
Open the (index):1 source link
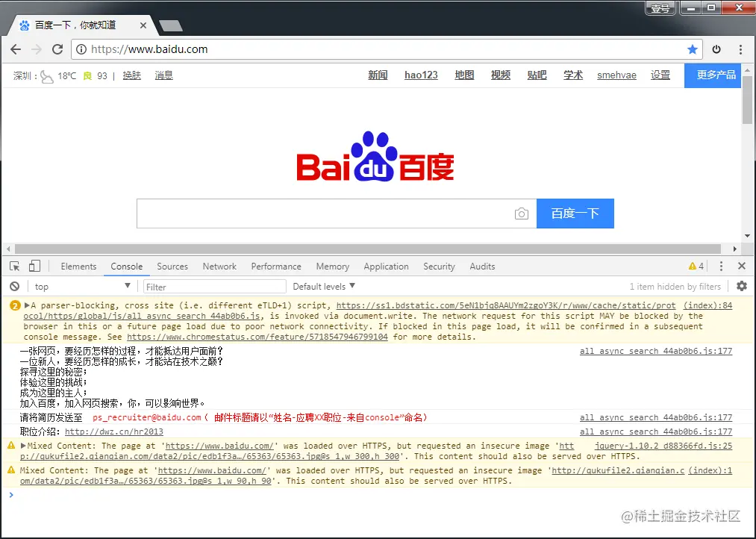pyautogui.click(x=710, y=470)
